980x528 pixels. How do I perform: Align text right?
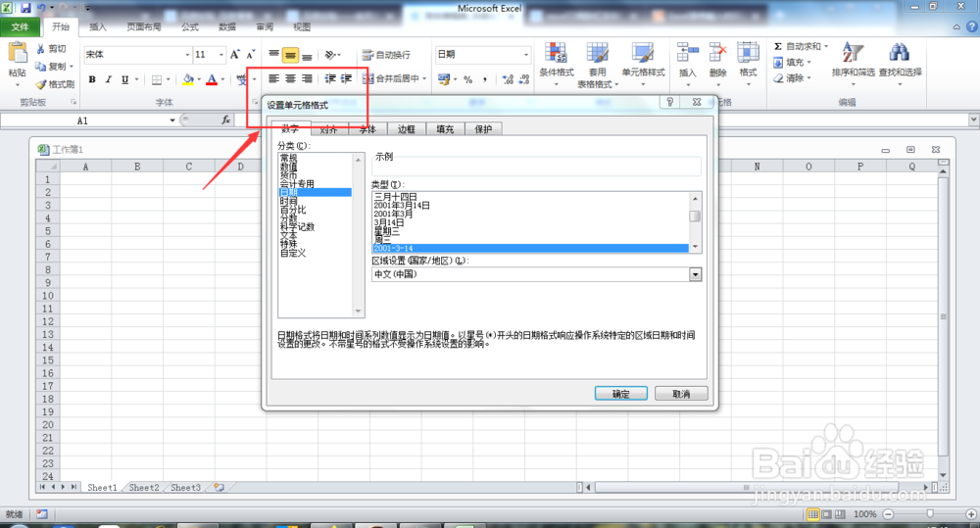[307, 78]
